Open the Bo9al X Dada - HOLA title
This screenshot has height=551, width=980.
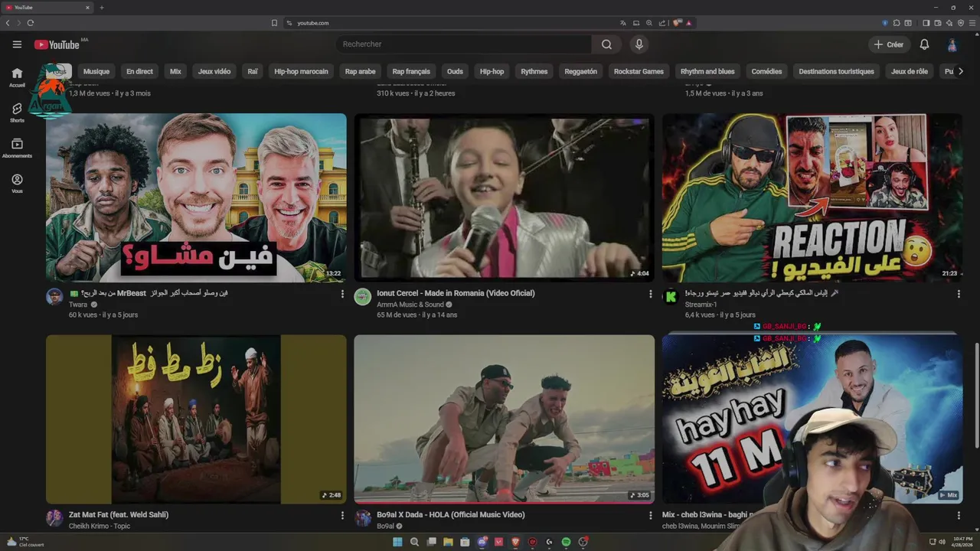(451, 515)
